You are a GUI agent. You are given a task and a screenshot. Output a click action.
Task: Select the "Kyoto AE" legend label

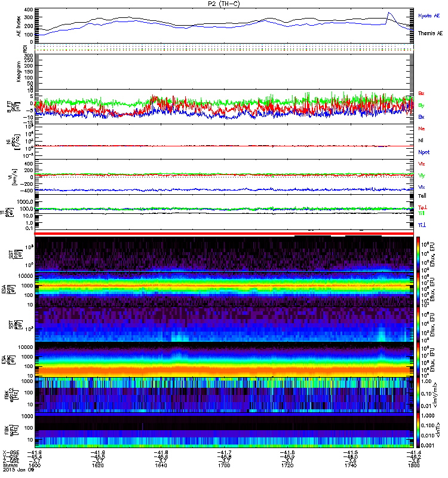point(429,16)
